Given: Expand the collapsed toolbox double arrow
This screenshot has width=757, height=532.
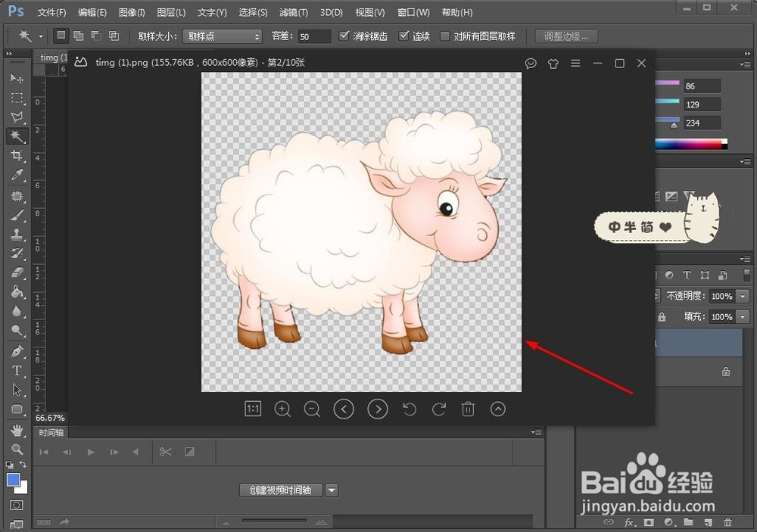Looking at the screenshot, I should click(x=8, y=54).
